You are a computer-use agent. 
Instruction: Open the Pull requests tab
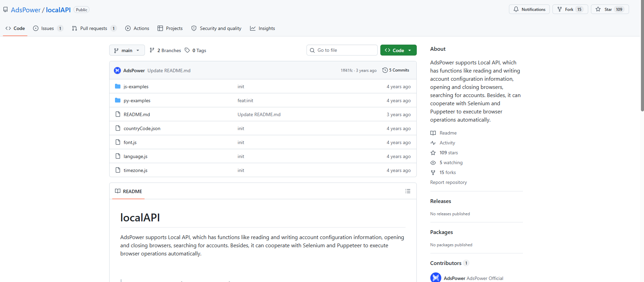coord(94,28)
